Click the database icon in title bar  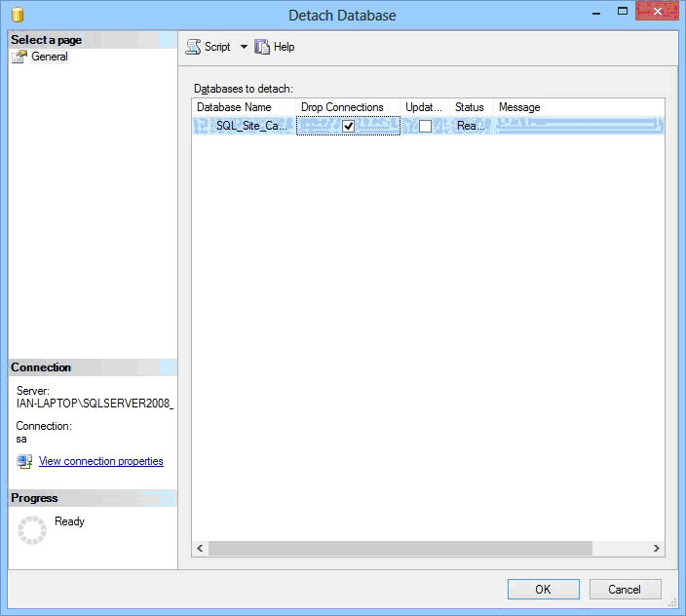[x=18, y=15]
